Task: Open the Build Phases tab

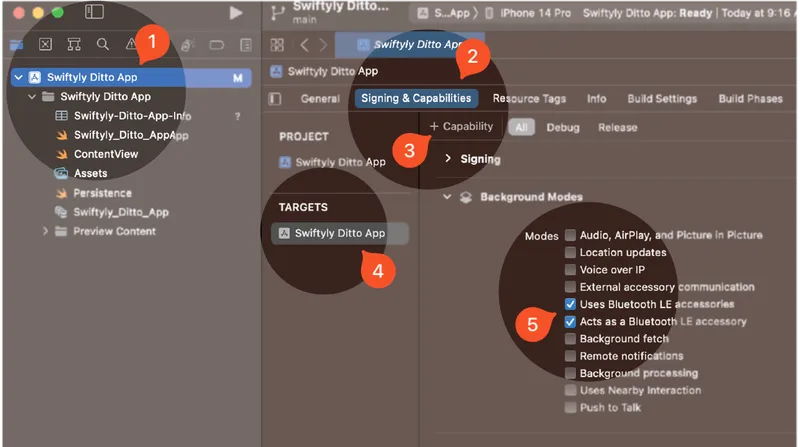Action: pos(751,98)
